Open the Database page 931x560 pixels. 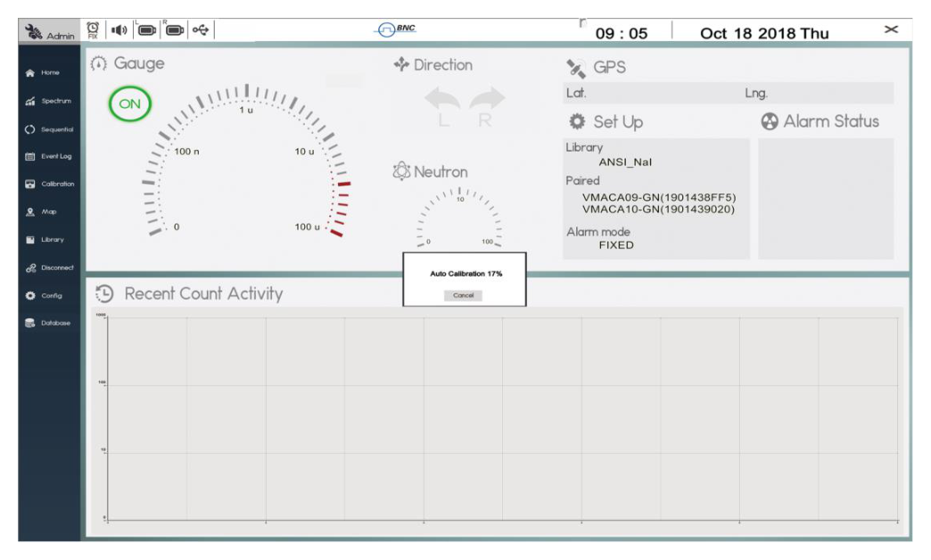click(x=49, y=323)
